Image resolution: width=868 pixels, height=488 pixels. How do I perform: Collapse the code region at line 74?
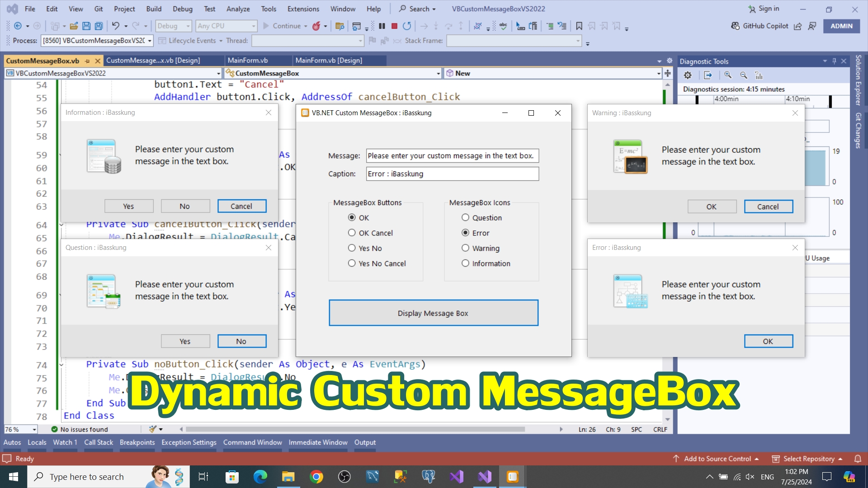pos(61,364)
